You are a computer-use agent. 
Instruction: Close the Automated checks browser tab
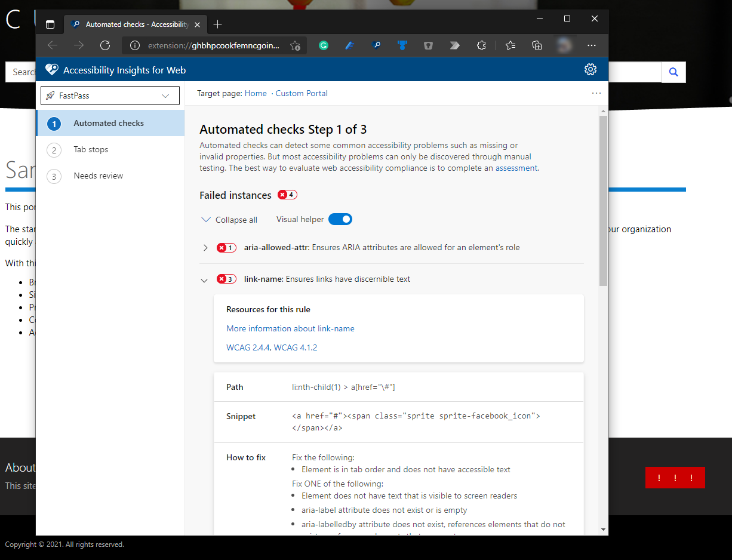coord(198,24)
